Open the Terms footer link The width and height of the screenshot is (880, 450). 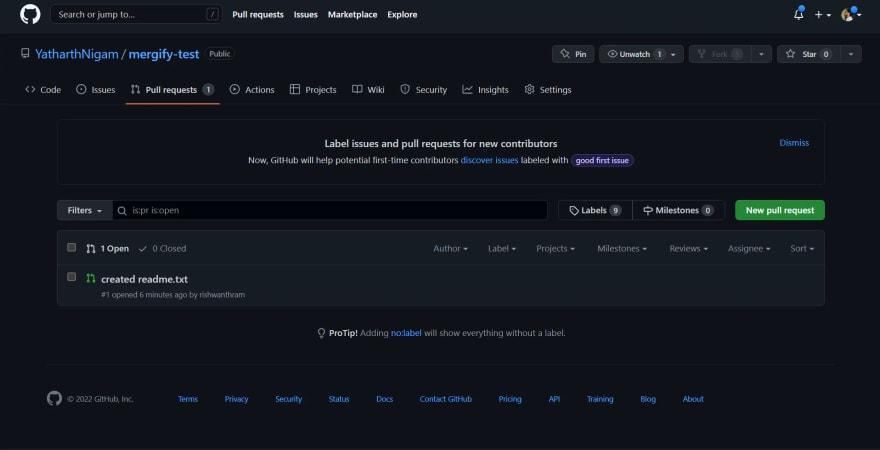coord(188,399)
